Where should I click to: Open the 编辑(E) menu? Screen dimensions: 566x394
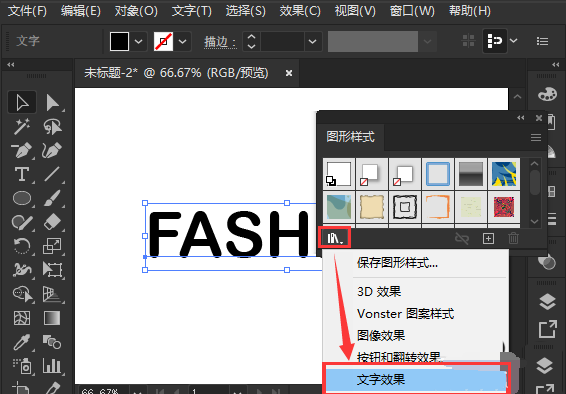click(x=80, y=11)
